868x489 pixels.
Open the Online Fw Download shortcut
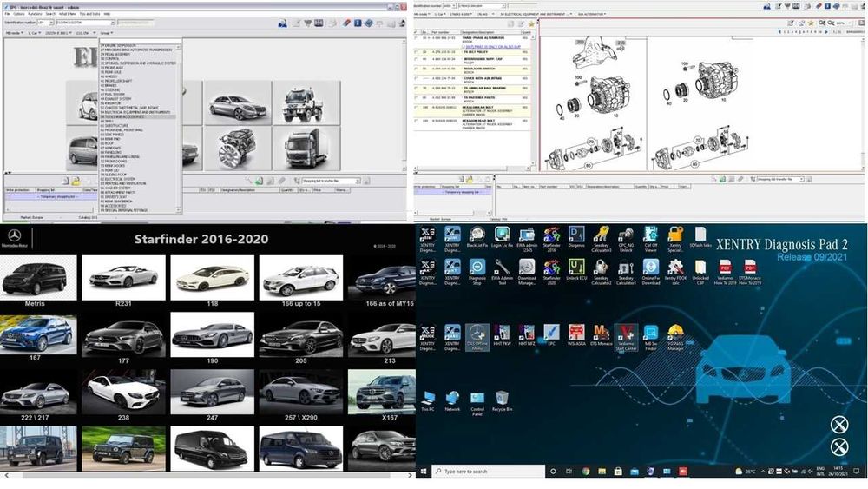651,272
